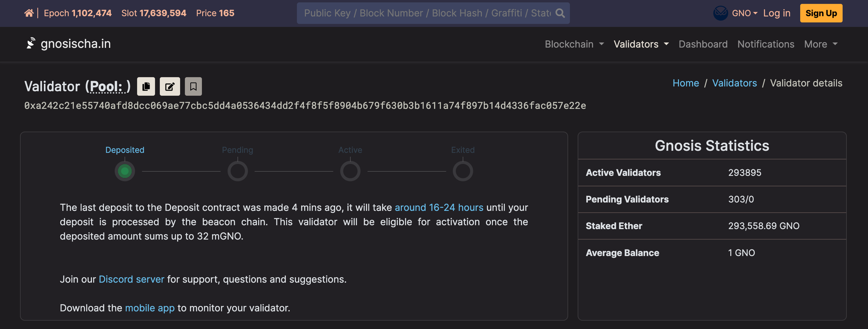Bookmark this validator with bookmark icon
The width and height of the screenshot is (868, 329).
193,86
